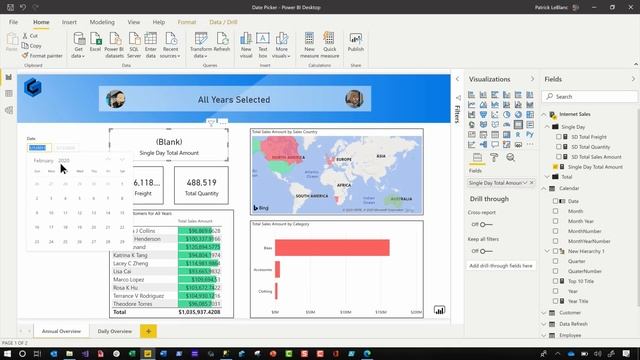640x360 pixels.
Task: Check the Month Year field
Action: coord(556,221)
